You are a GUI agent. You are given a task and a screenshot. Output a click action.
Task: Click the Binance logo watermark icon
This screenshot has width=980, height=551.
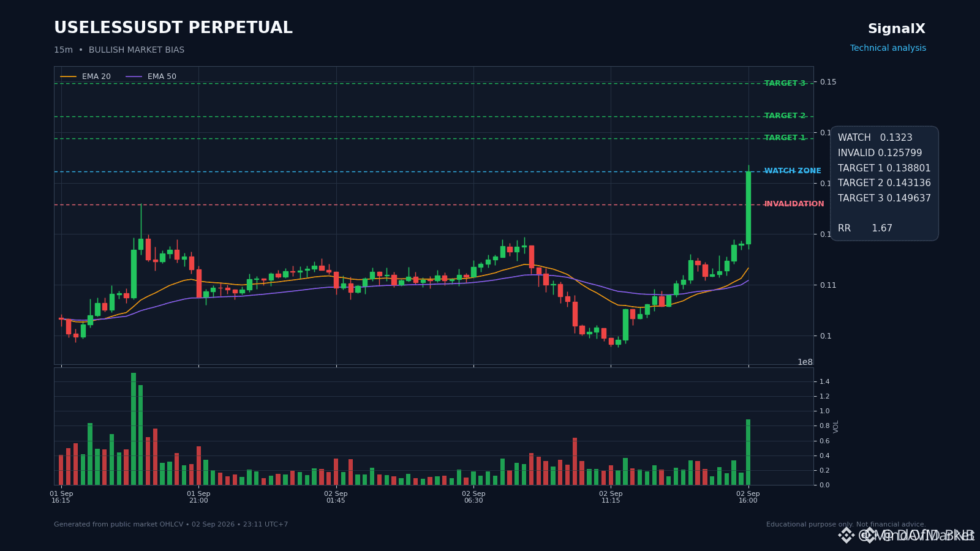pyautogui.click(x=846, y=536)
